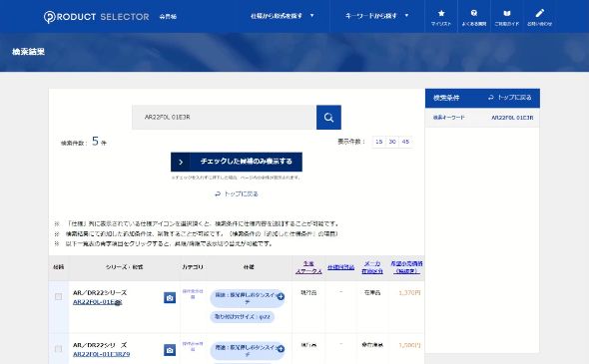Click トップに戻る in the search conditions panel
The image size is (589, 364).
tap(510, 98)
